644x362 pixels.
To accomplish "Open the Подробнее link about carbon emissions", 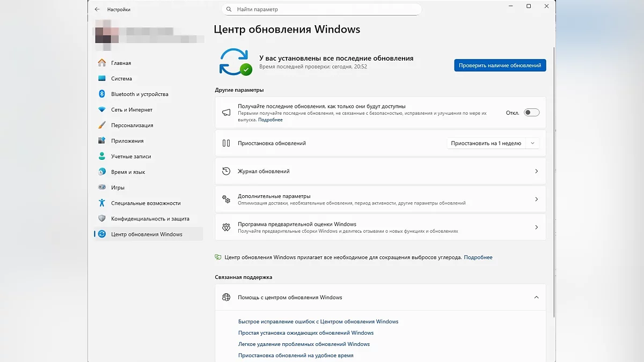I will point(478,257).
